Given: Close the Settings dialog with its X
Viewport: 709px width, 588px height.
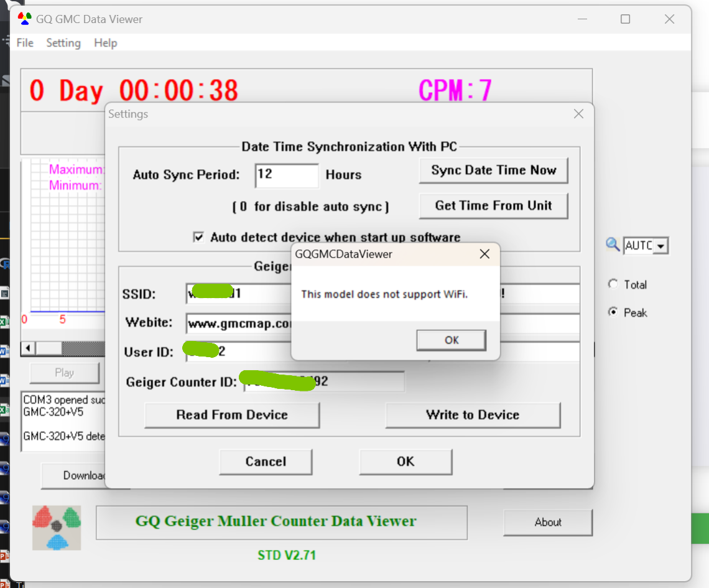Looking at the screenshot, I should coord(578,114).
